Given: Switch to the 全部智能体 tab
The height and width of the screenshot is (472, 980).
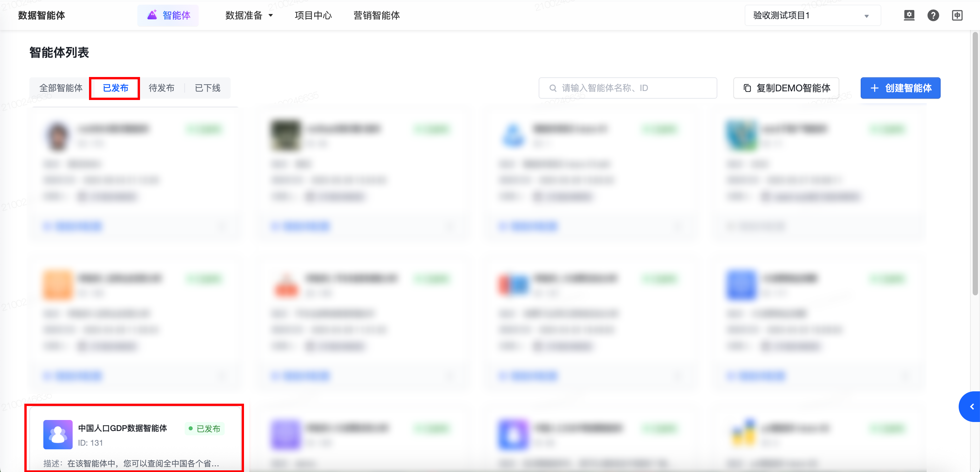Looking at the screenshot, I should click(61, 88).
